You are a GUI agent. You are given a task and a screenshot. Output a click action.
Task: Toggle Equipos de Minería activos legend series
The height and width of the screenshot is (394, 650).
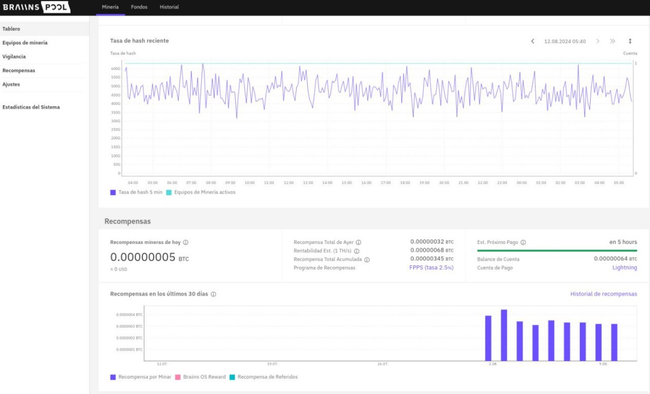201,192
